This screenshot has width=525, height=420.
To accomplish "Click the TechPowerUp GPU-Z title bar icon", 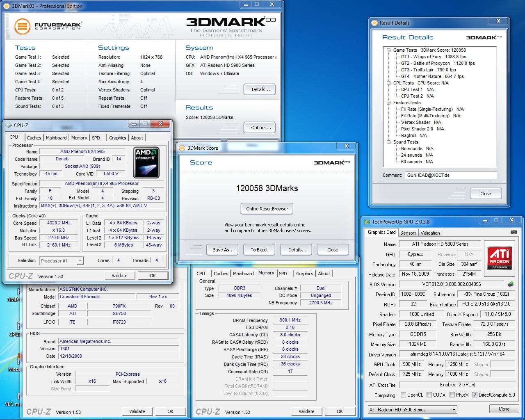I will tap(367, 222).
